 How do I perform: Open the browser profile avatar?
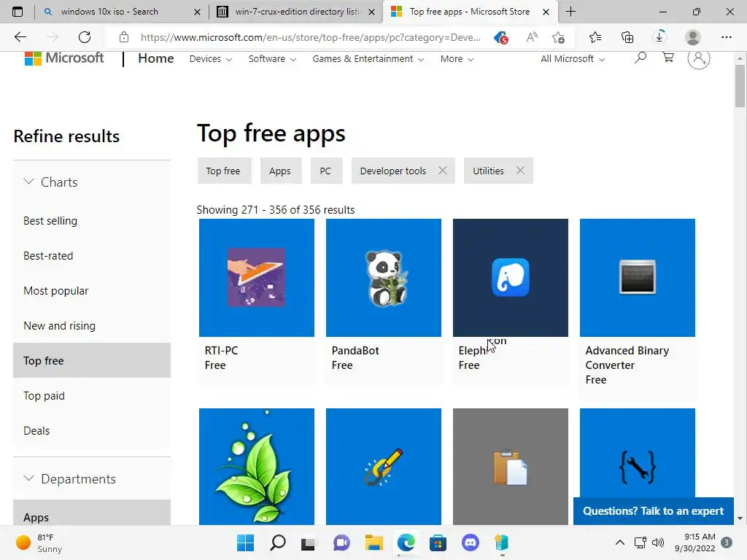pos(693,37)
